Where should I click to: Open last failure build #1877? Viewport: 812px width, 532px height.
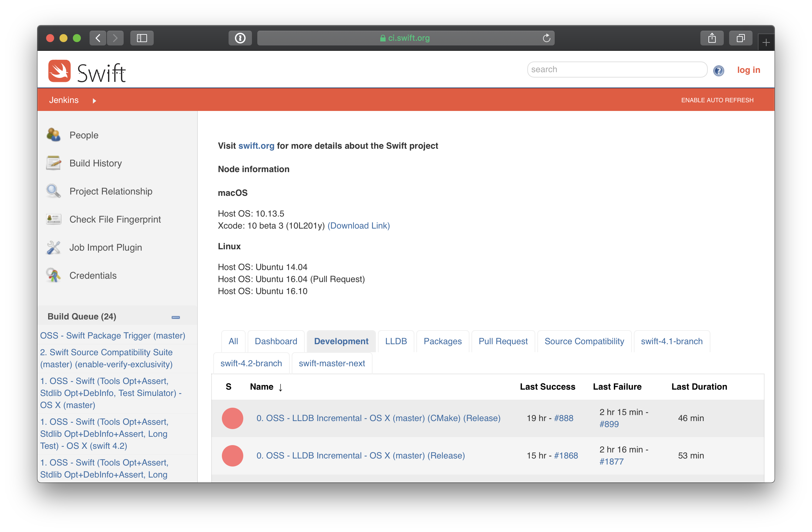pyautogui.click(x=612, y=462)
